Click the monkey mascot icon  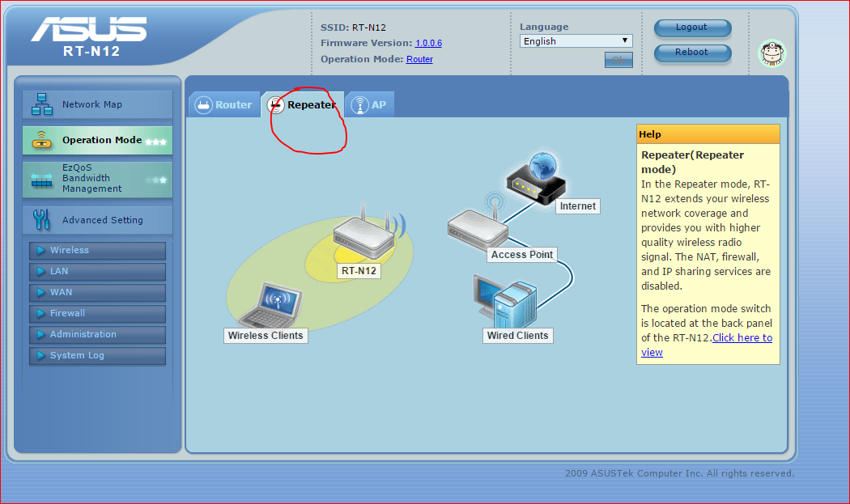pyautogui.click(x=772, y=53)
